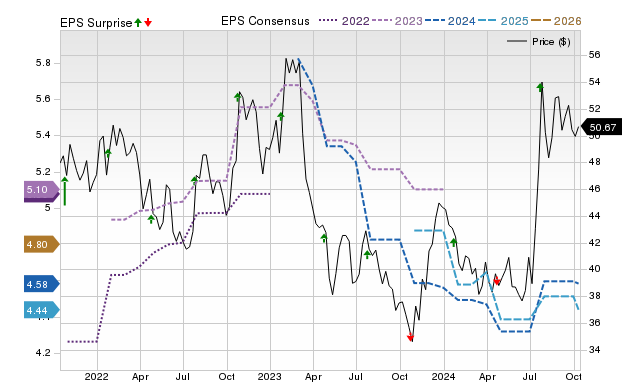Click the 36 label on the price axis
The width and height of the screenshot is (640, 382).
(x=594, y=323)
